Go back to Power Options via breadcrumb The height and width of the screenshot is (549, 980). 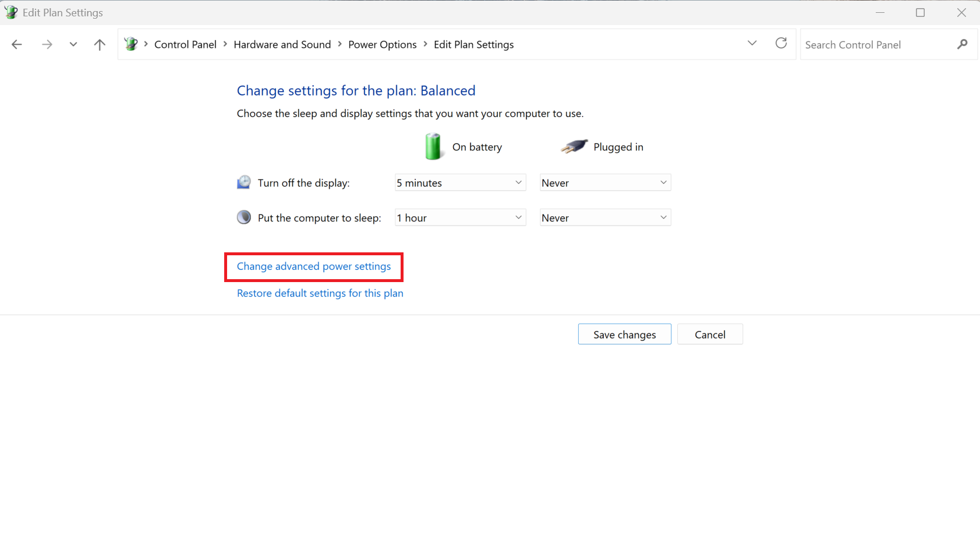[x=382, y=44]
